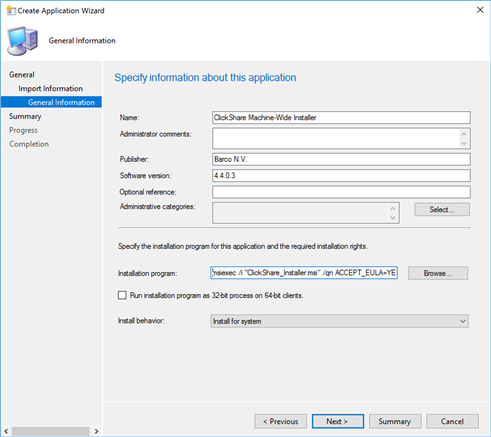Viewport: 491px width, 437px height.
Task: Cancel the wizard
Action: [452, 421]
